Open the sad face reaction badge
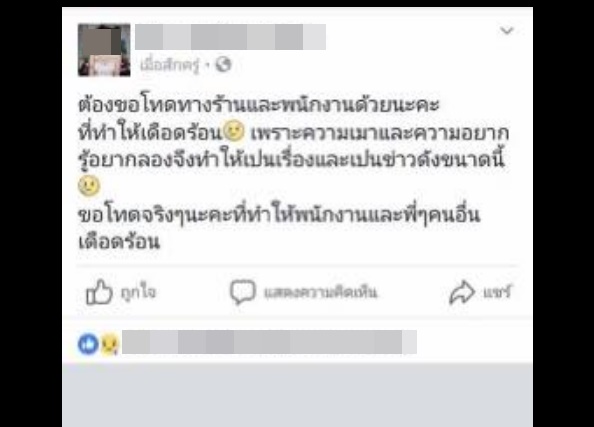The width and height of the screenshot is (594, 427). (110, 344)
